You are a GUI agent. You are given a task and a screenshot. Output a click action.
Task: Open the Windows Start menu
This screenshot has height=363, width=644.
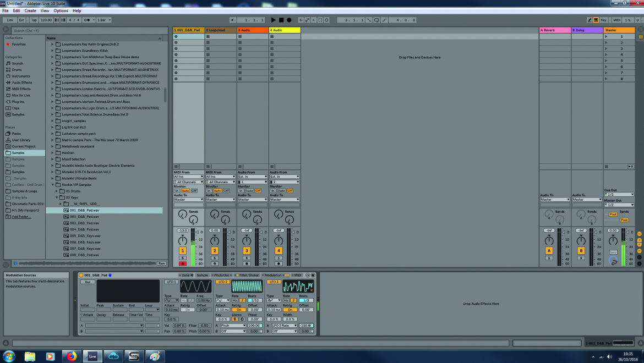(x=9, y=356)
